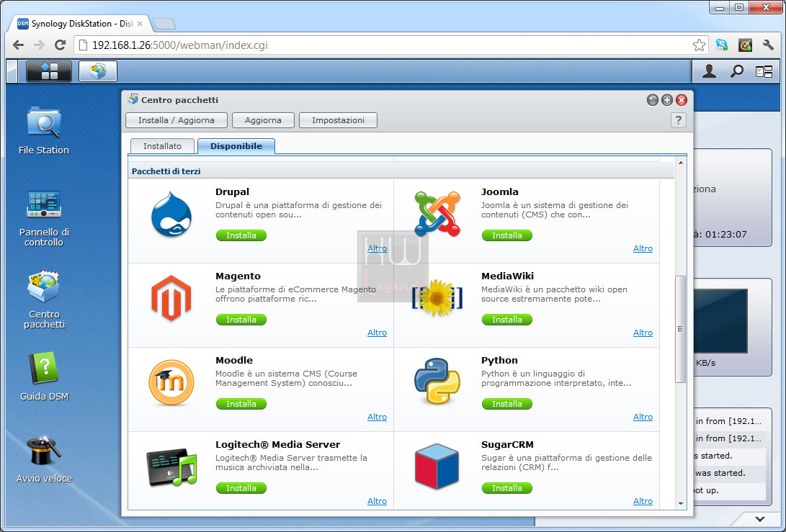Select the Synology DiskStation browser tab

81,24
